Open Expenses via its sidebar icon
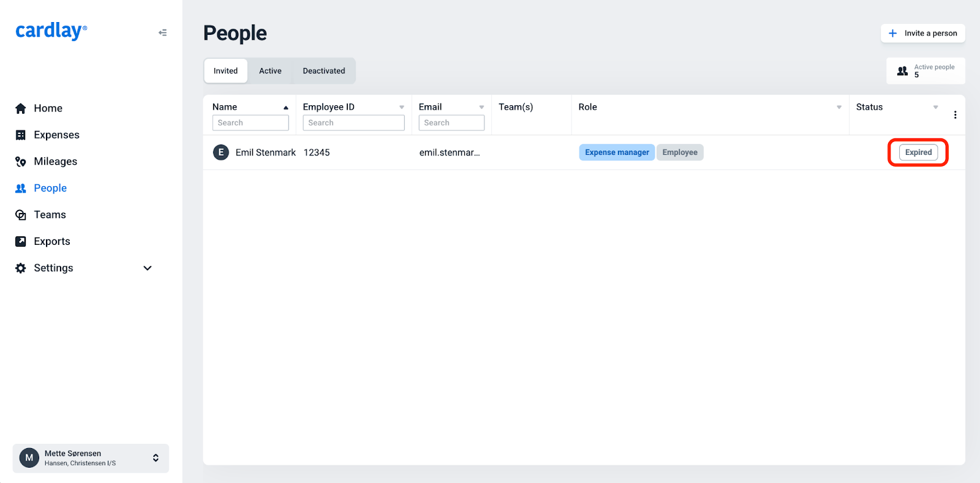 (x=21, y=135)
